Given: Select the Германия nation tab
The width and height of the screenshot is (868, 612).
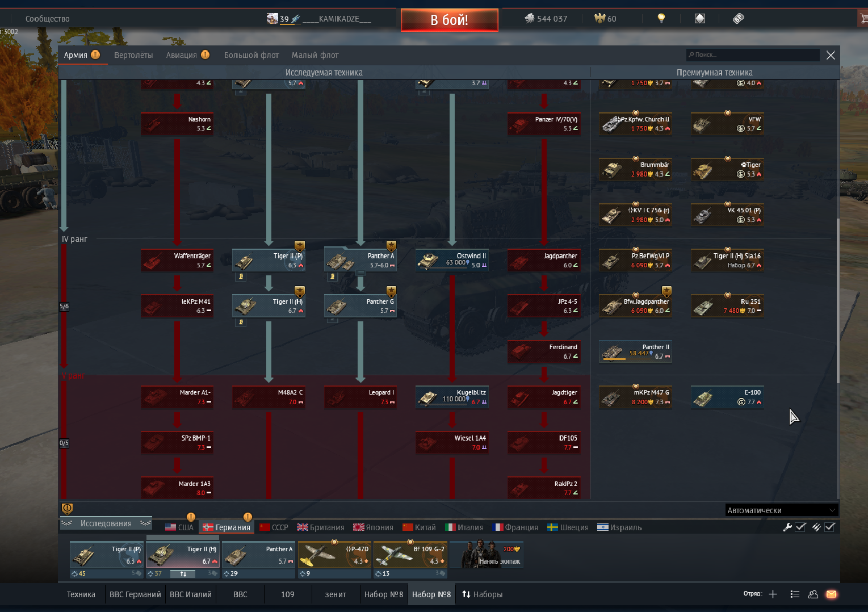Looking at the screenshot, I should coord(227,527).
